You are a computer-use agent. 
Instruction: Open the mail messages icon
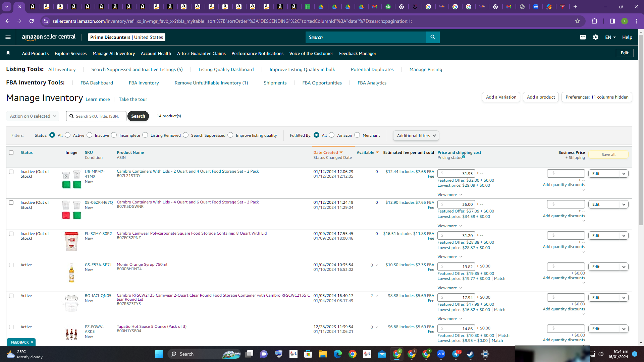[583, 37]
